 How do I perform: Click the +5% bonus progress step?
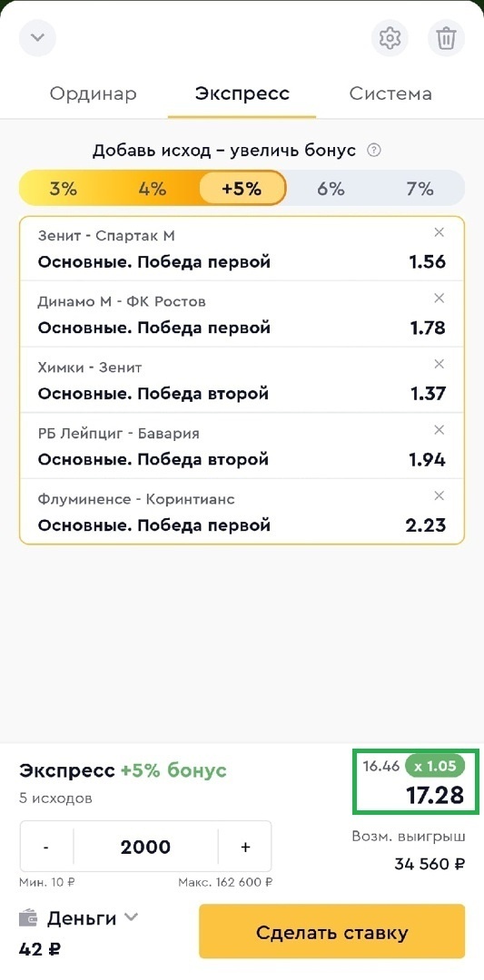point(242,188)
